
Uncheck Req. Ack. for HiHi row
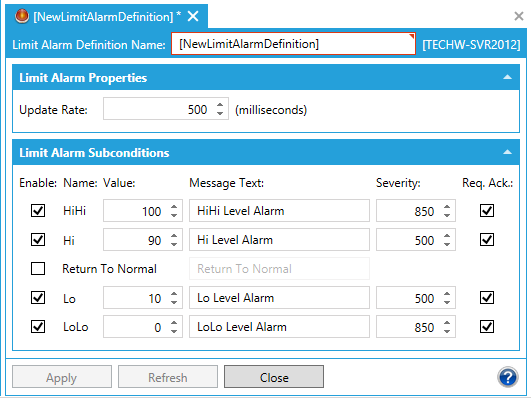click(x=487, y=211)
